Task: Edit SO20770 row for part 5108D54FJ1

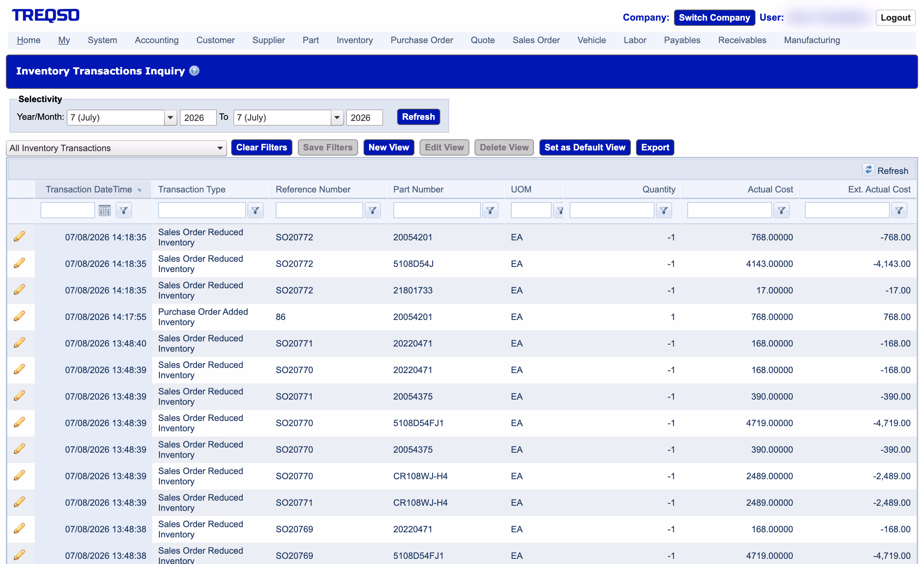Action: coord(20,422)
